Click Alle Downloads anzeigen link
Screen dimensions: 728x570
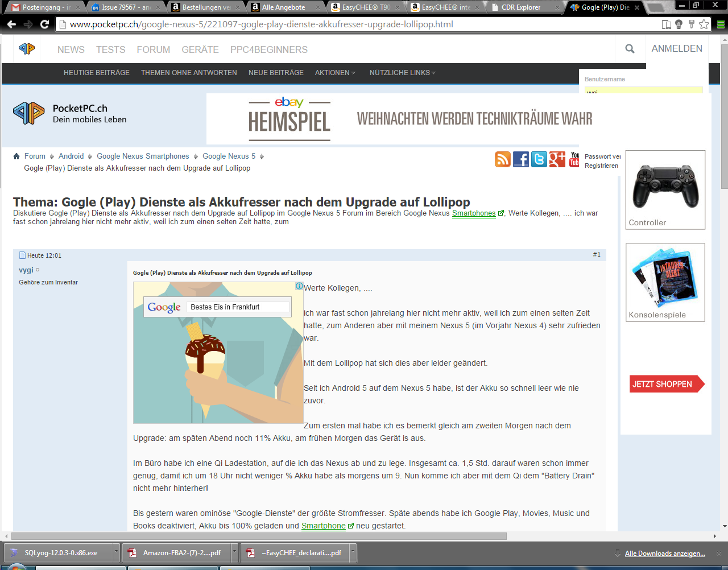tap(665, 554)
